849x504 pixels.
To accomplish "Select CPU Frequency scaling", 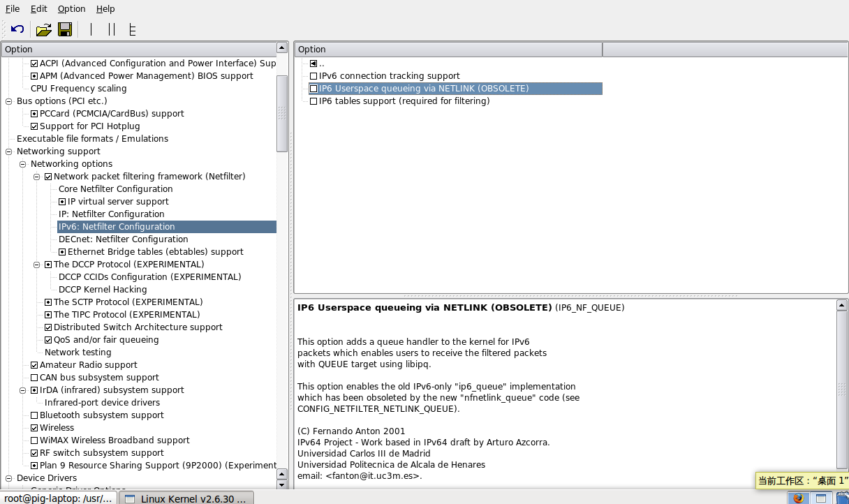I will click(79, 89).
